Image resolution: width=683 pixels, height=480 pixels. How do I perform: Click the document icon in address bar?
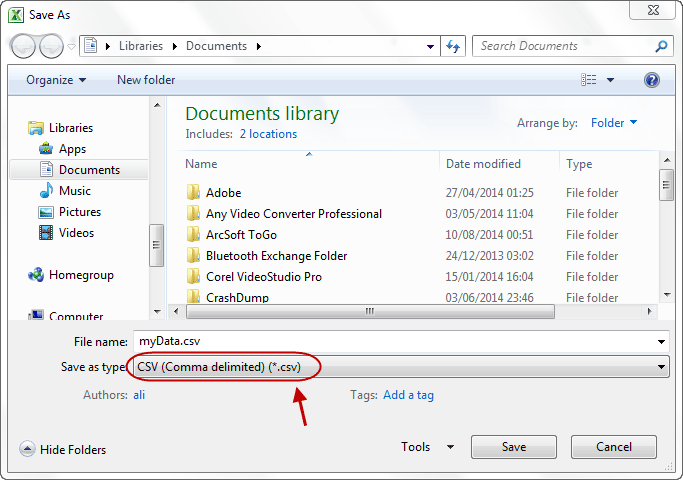click(91, 46)
